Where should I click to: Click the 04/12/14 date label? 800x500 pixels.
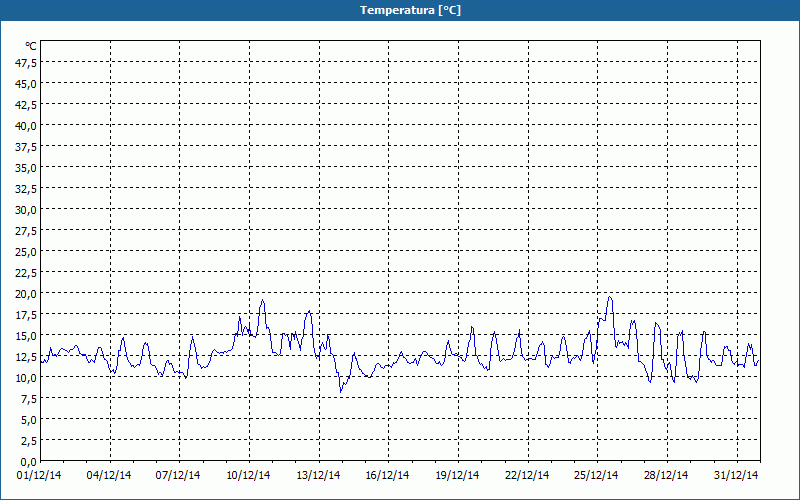click(x=109, y=476)
